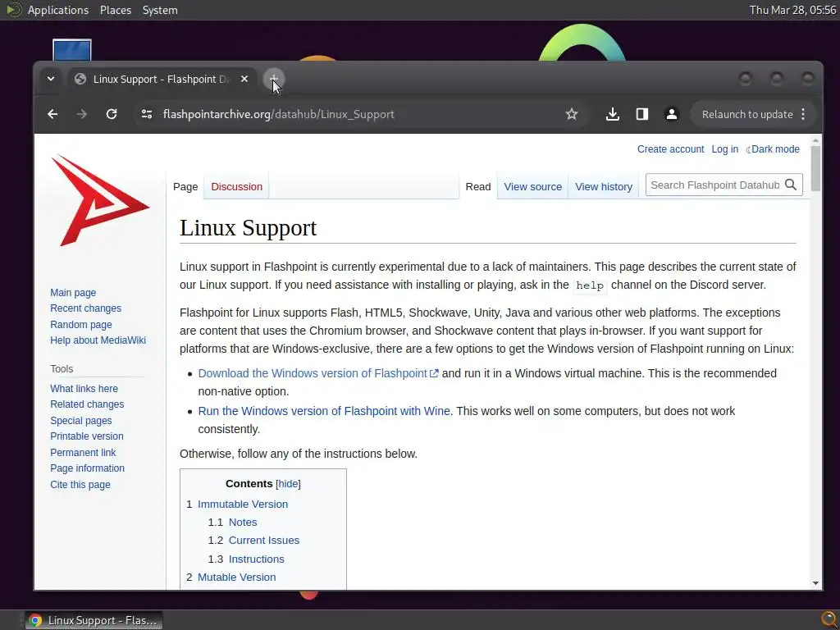Screen dimensions: 840x630
Task: View site information icon in address bar
Action: point(147,114)
